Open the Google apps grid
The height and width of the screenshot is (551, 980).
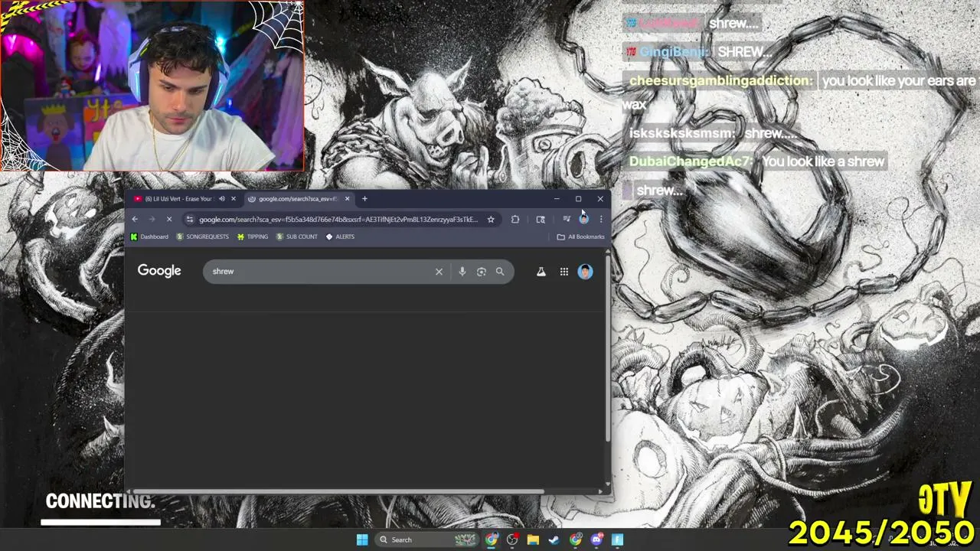coord(563,272)
